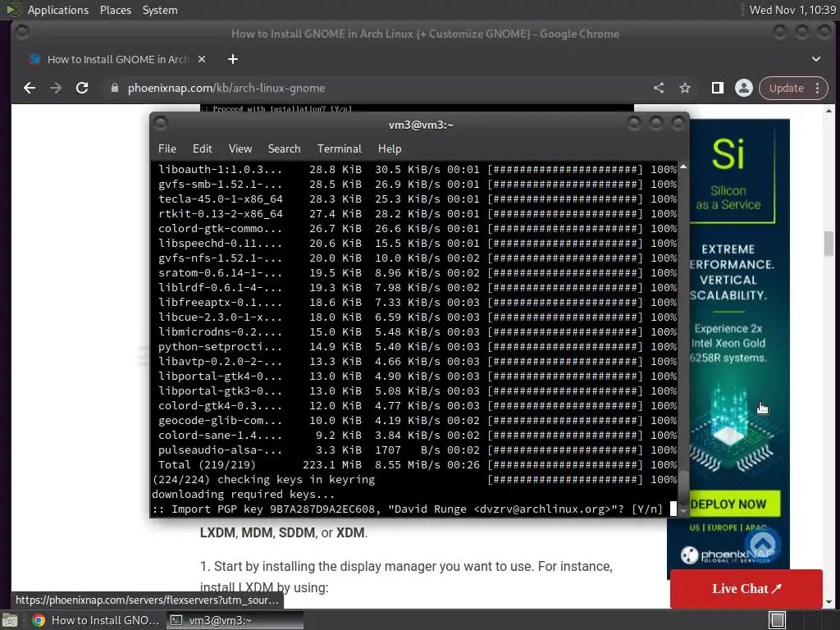Click the address bar URL
This screenshot has height=630, width=840.
click(226, 88)
